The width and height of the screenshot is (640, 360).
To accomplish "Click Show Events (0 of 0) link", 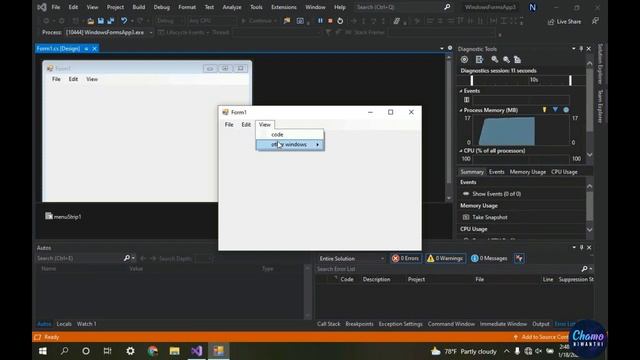I will [x=496, y=194].
